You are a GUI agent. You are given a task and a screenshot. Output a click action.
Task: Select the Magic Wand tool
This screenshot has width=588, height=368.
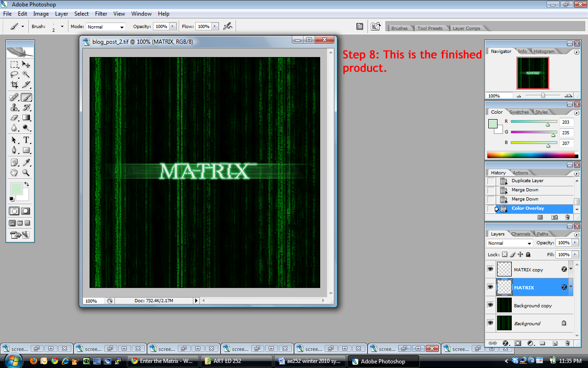click(x=26, y=75)
